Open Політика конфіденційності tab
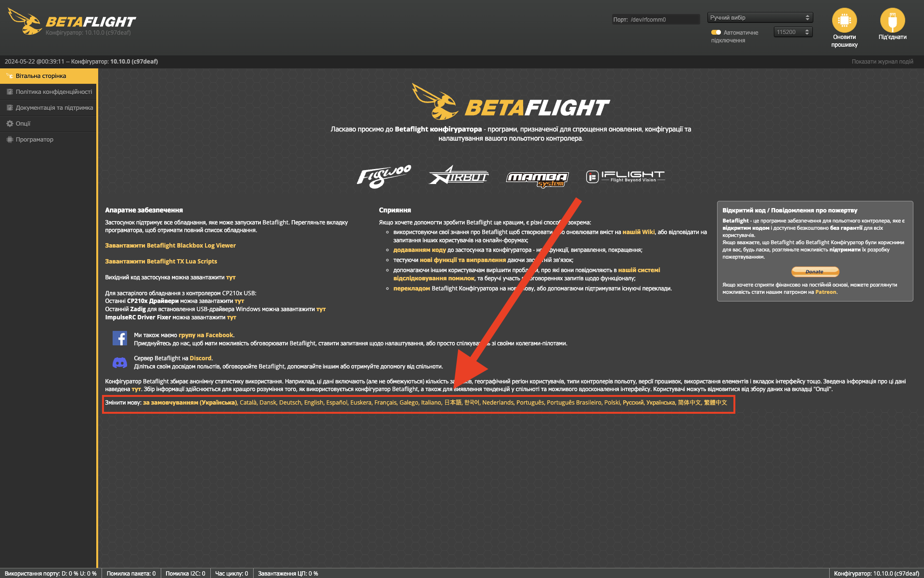This screenshot has width=924, height=578. [x=49, y=92]
